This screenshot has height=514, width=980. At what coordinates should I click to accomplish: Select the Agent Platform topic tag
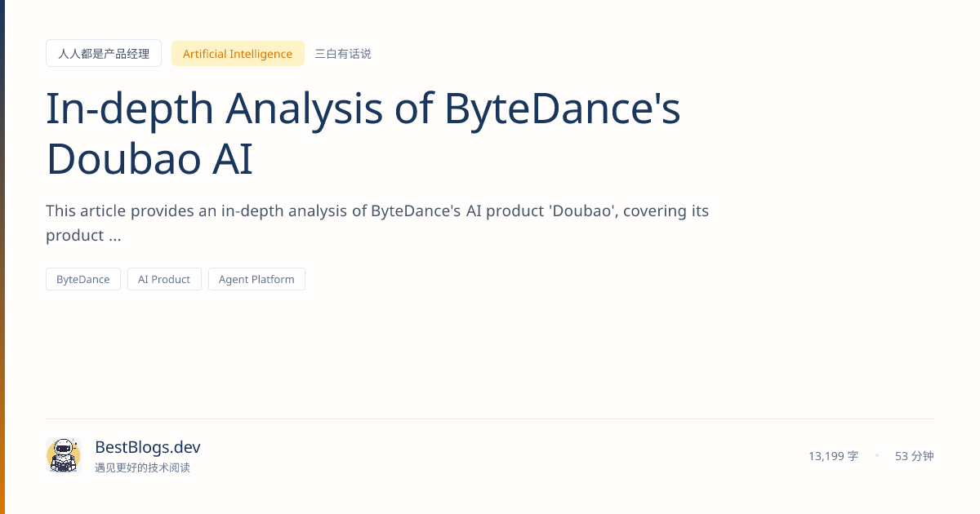pyautogui.click(x=256, y=278)
